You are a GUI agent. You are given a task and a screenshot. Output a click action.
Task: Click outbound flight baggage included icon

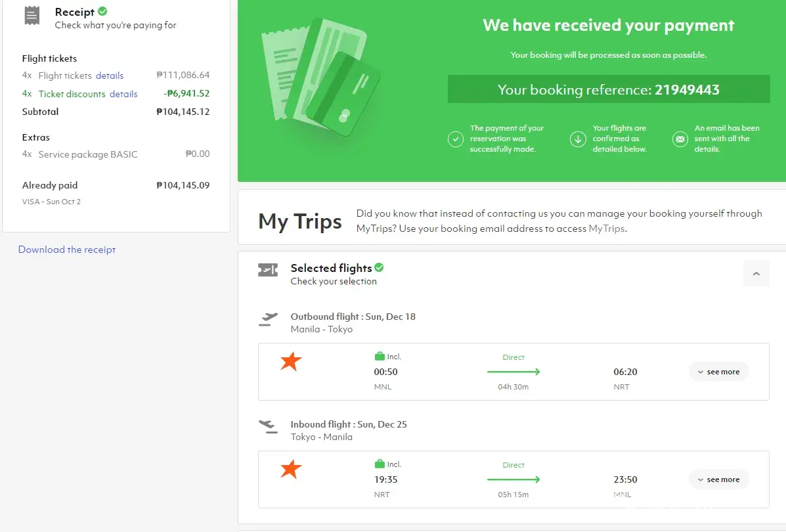click(x=379, y=357)
